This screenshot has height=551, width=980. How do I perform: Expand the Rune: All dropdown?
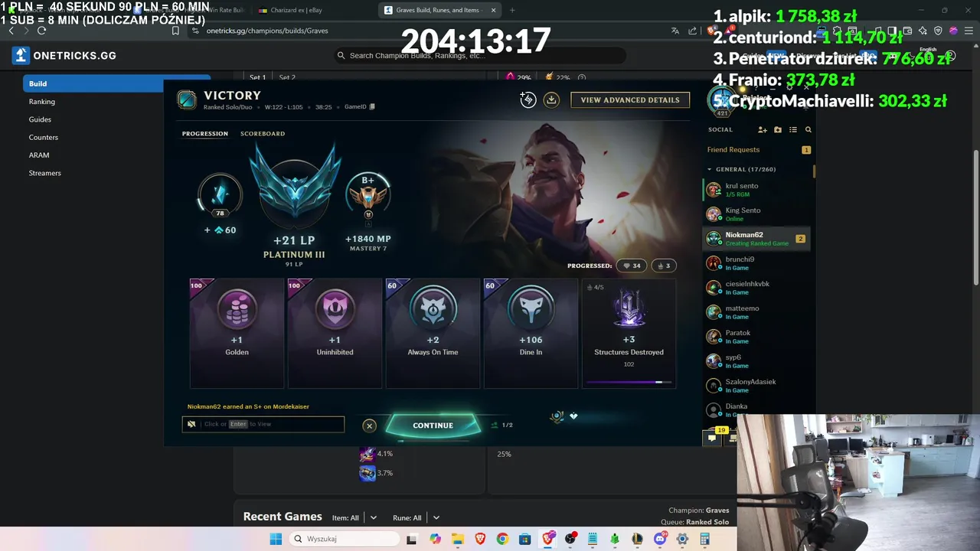click(x=417, y=518)
